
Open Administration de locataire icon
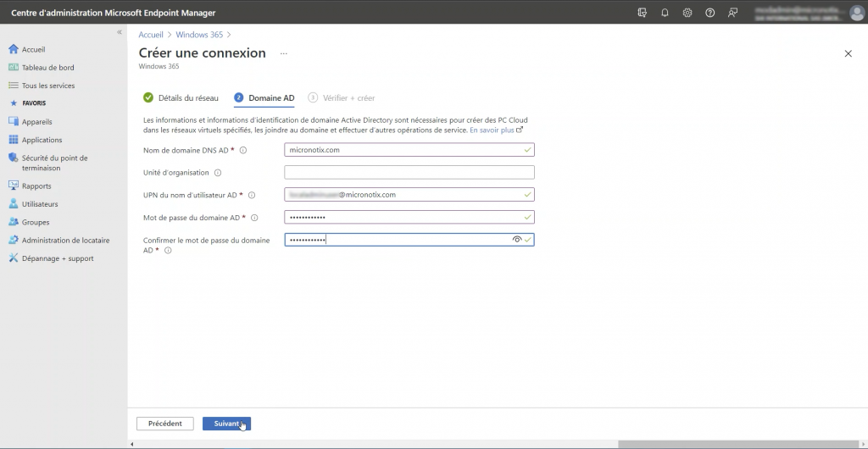(x=14, y=241)
